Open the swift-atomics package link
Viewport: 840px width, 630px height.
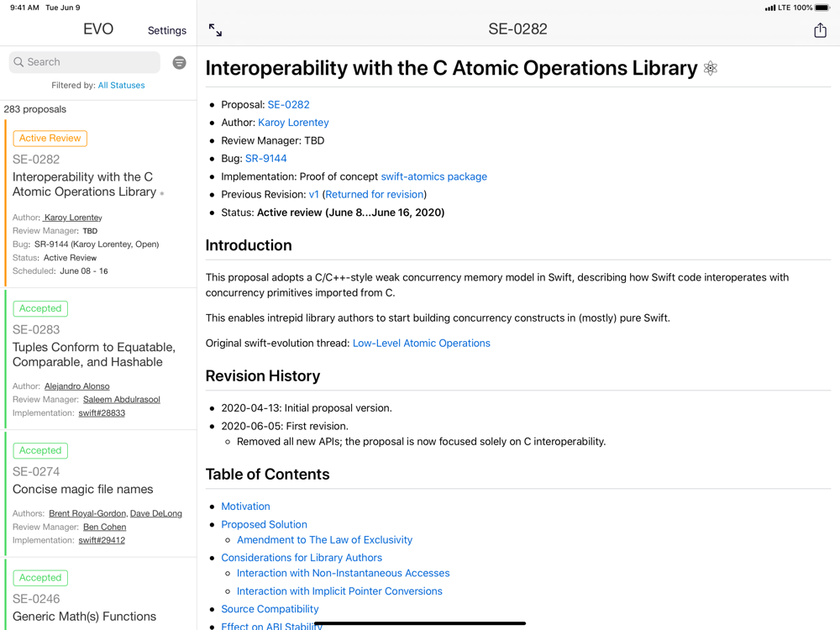pyautogui.click(x=433, y=176)
